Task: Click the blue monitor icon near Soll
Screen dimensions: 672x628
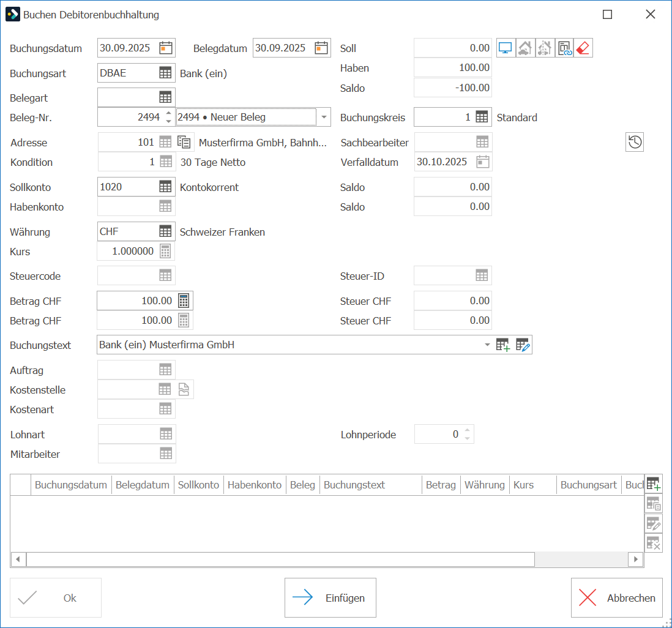Action: point(506,48)
